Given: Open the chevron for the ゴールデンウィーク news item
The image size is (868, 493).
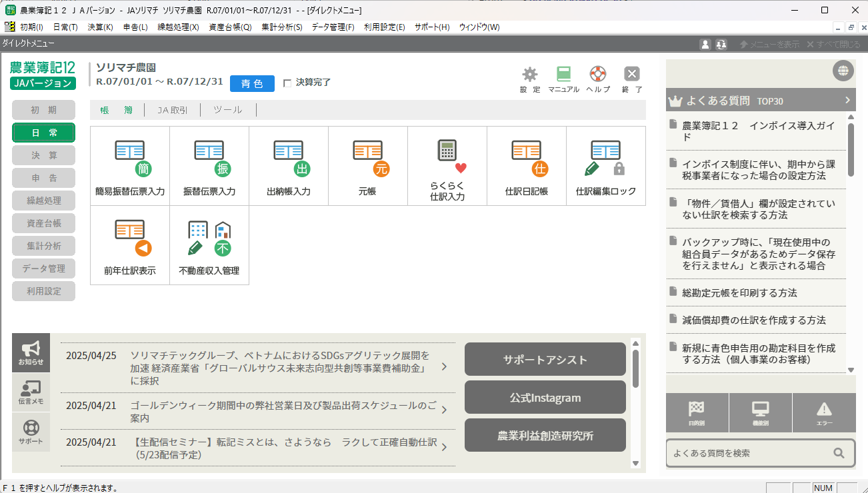Looking at the screenshot, I should 444,411.
